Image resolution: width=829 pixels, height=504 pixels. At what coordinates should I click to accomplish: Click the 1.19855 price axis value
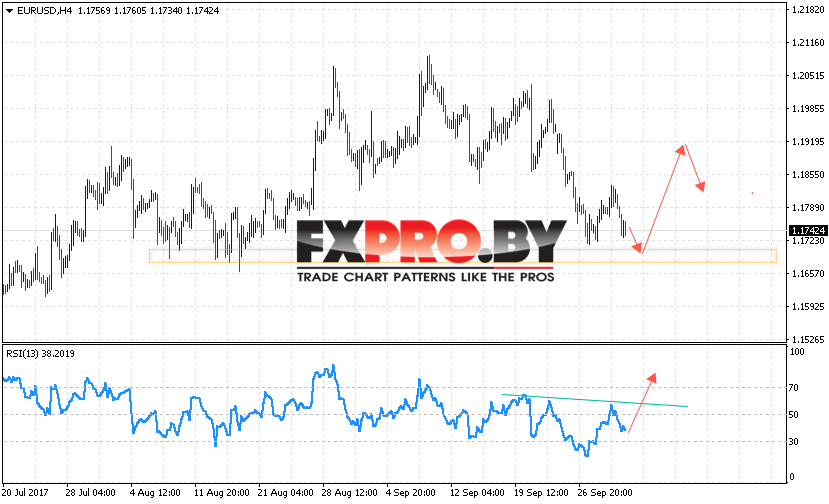[808, 109]
